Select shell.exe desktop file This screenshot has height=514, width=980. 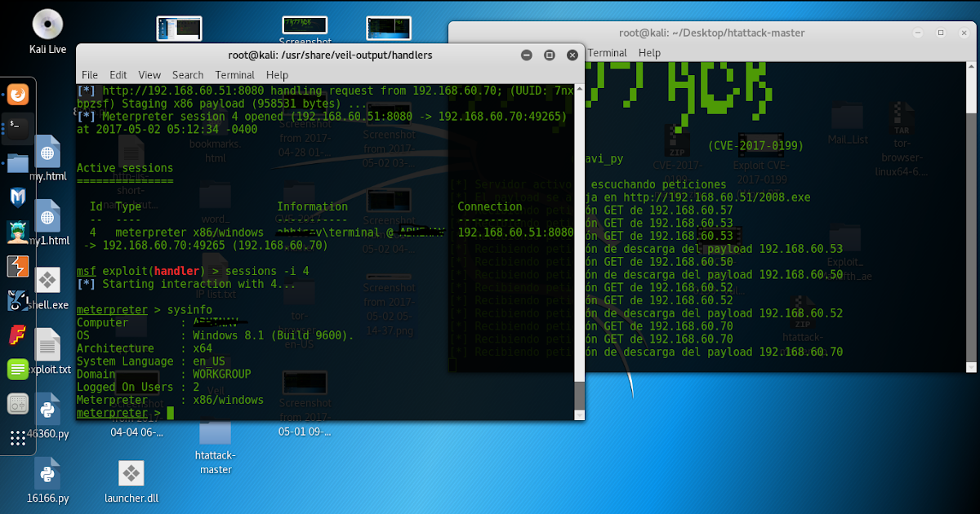click(48, 287)
